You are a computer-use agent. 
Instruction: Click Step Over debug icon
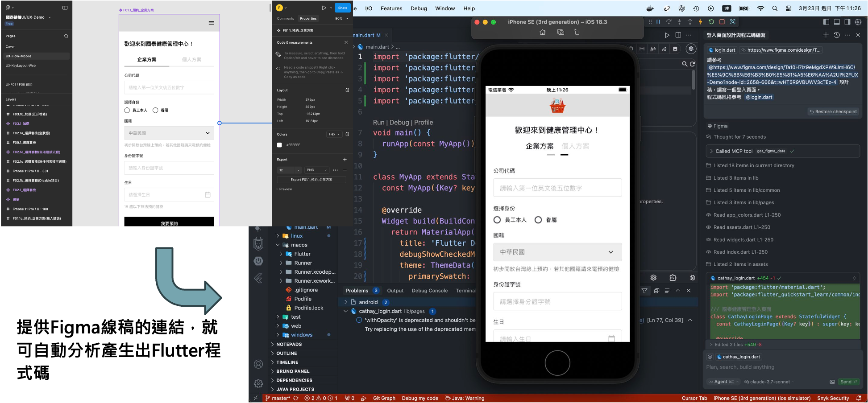coord(669,21)
